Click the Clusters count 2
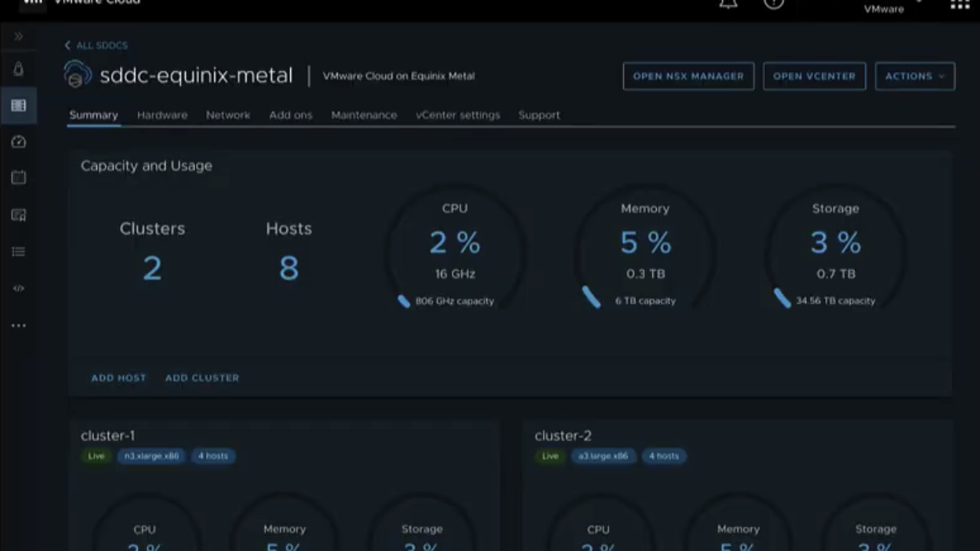980x551 pixels. [152, 268]
